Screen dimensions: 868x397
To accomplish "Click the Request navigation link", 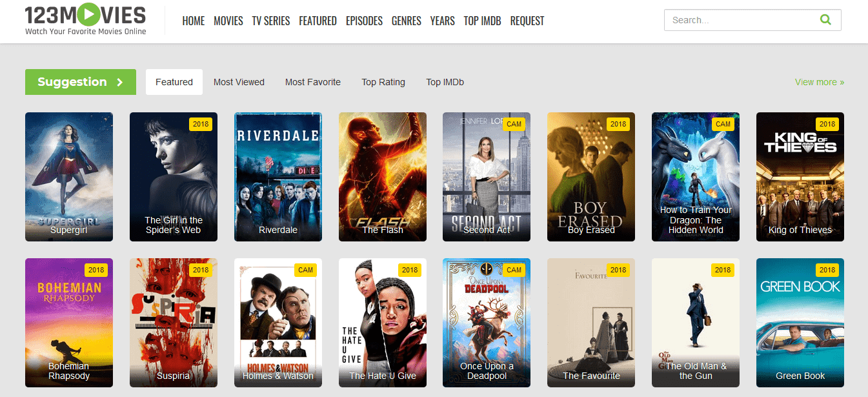I will pos(527,21).
